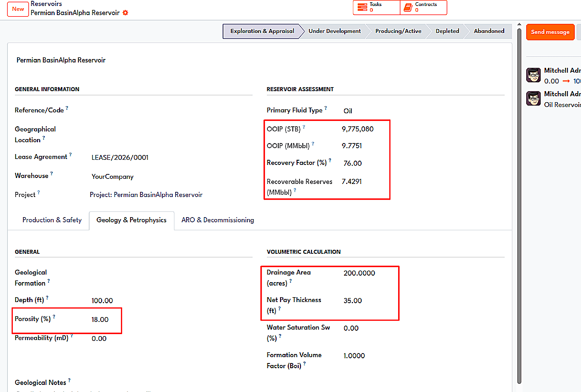Viewport: 581px width, 392px height.
Task: Show help tooltip for Primary Fluid Type
Action: (326, 108)
